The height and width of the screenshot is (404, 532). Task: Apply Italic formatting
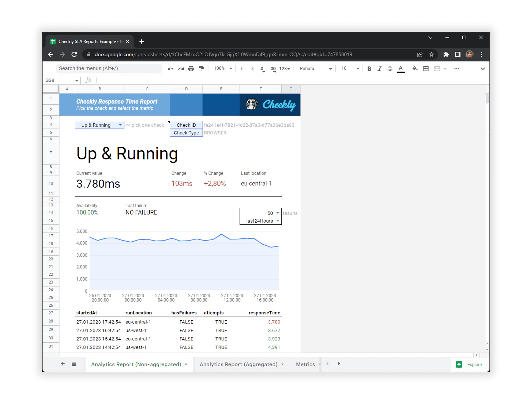point(380,68)
